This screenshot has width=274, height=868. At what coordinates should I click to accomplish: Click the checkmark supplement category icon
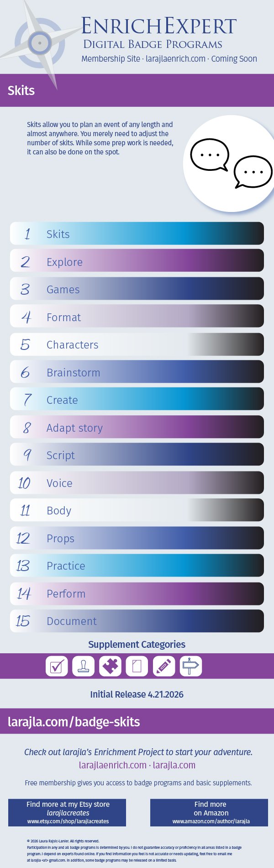[x=57, y=666]
